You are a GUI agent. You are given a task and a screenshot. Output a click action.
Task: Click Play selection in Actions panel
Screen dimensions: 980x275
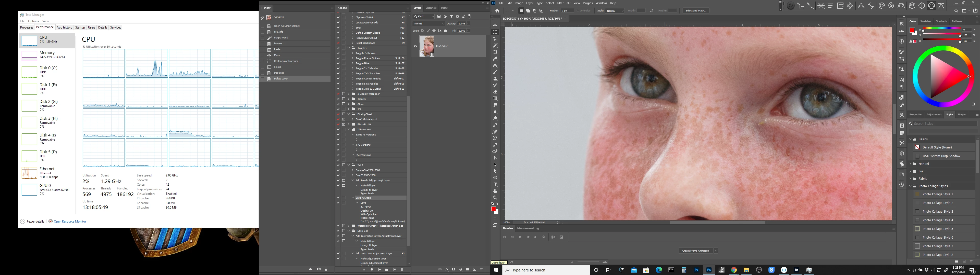coord(379,269)
